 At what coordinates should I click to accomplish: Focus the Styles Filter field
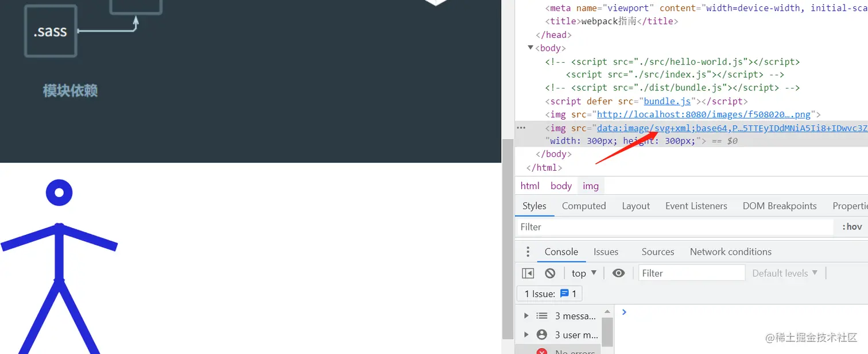675,227
